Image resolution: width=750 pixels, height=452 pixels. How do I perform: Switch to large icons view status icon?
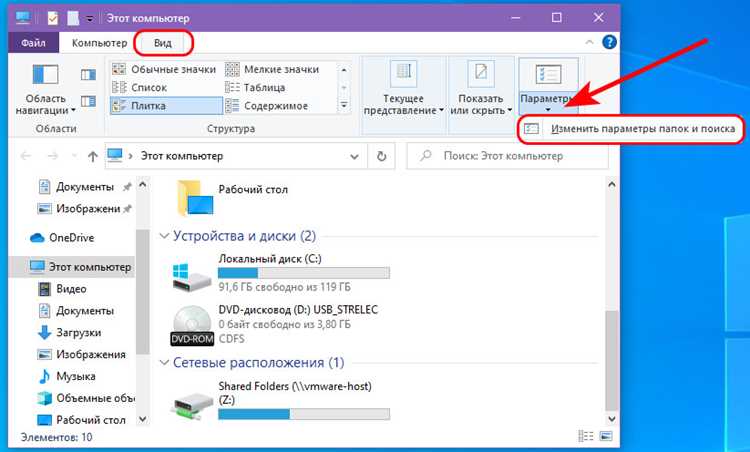coord(606,436)
